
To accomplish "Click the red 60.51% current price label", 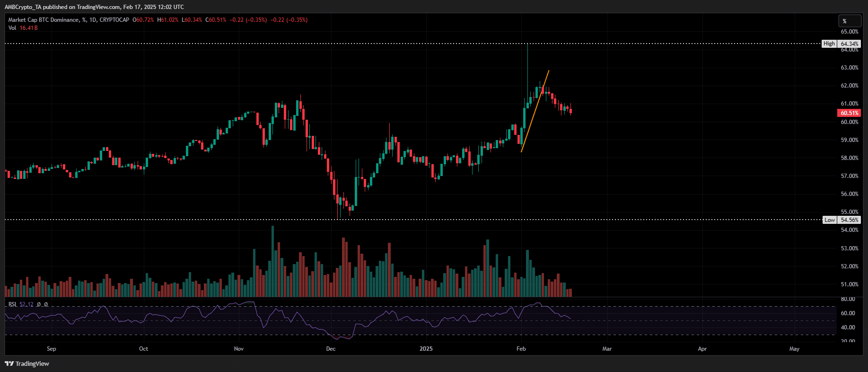I will (849, 113).
